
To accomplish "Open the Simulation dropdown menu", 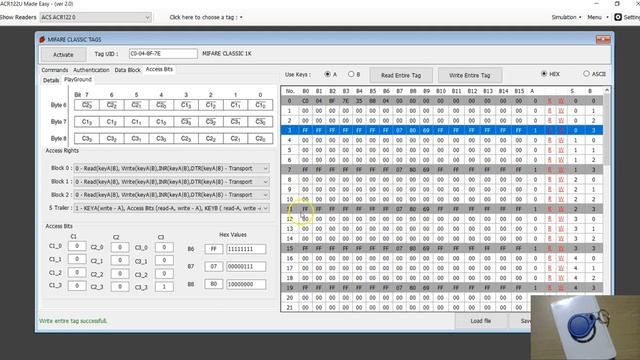I will click(x=566, y=17).
